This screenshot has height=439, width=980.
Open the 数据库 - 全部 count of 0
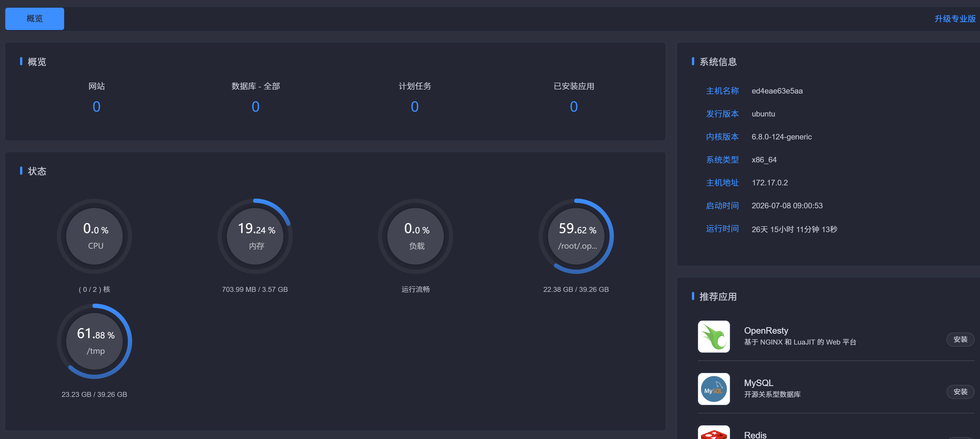coord(256,107)
